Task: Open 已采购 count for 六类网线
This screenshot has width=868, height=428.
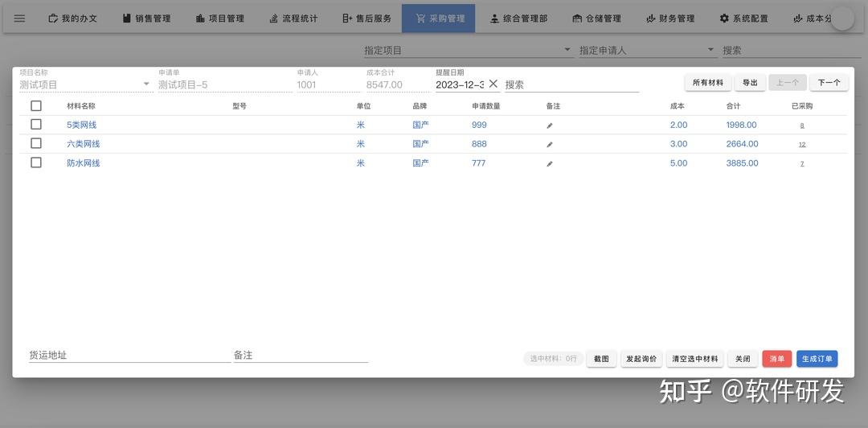Action: (x=802, y=144)
